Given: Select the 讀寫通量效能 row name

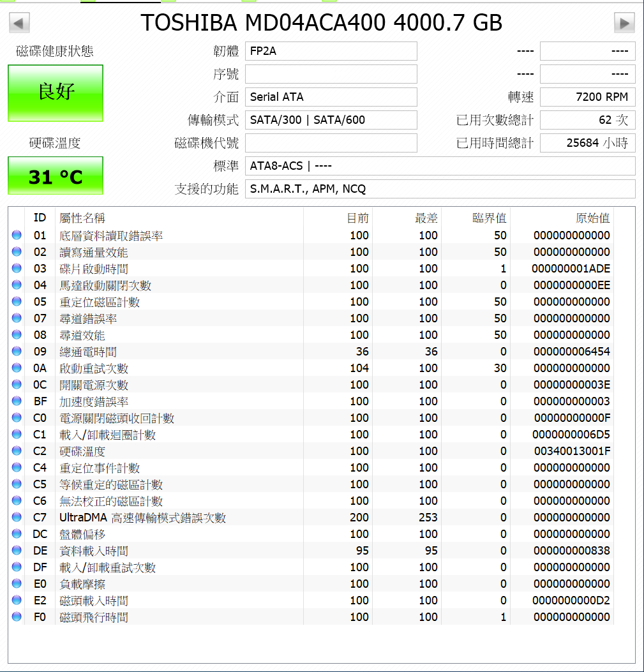Looking at the screenshot, I should 94,253.
